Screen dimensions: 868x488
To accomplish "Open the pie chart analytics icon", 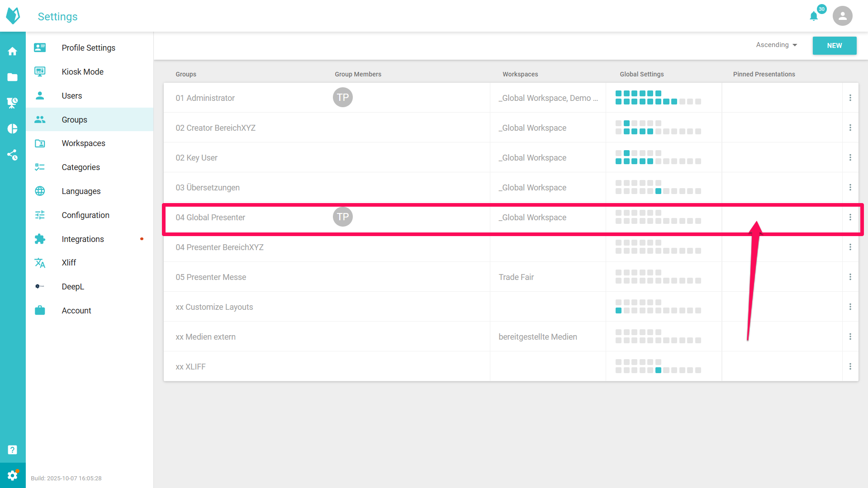I will click(x=13, y=129).
